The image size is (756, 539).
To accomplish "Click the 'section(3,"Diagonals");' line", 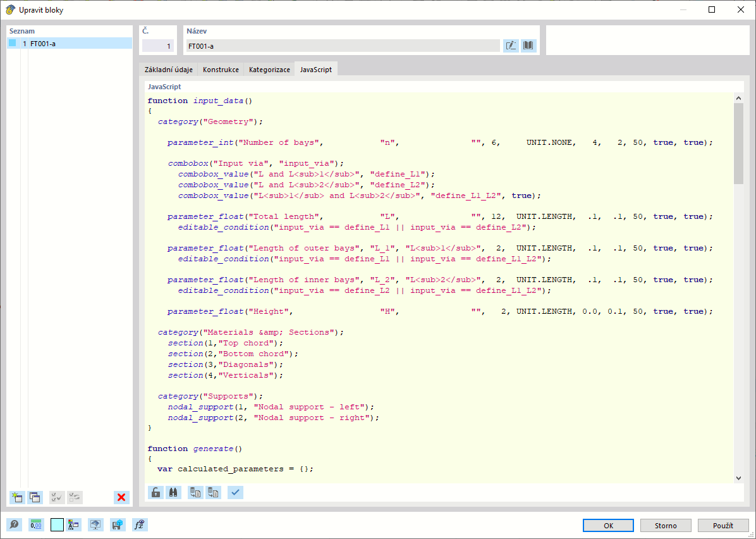I will tap(226, 364).
